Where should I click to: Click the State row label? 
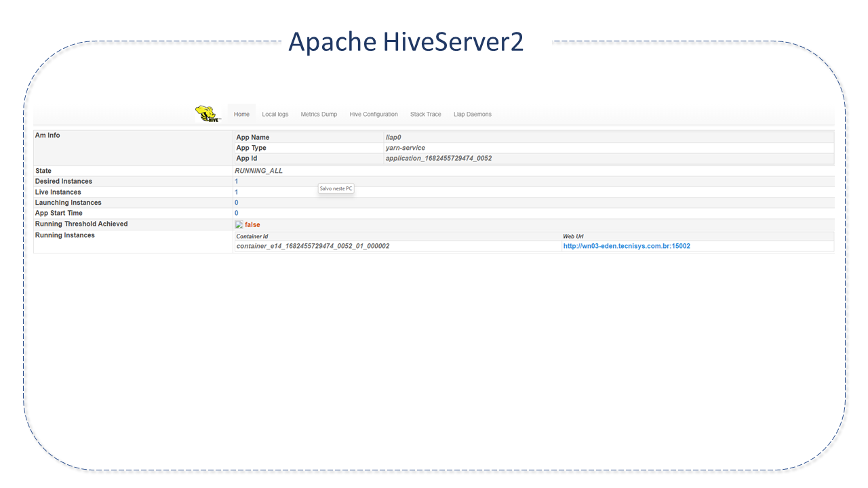pyautogui.click(x=43, y=171)
